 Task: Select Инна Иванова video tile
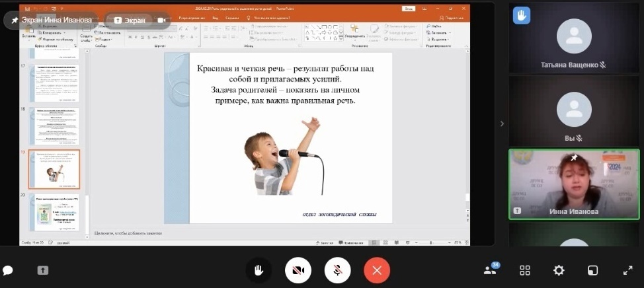point(574,184)
